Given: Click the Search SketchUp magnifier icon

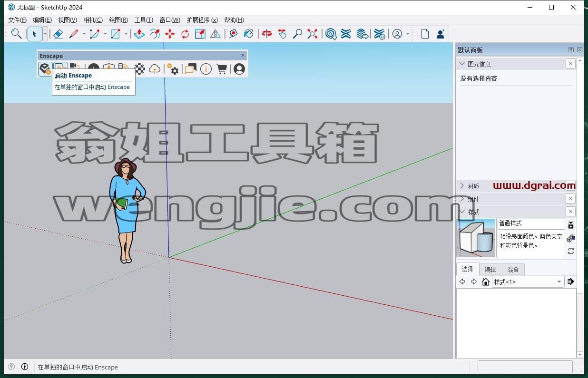Looking at the screenshot, I should [x=16, y=34].
